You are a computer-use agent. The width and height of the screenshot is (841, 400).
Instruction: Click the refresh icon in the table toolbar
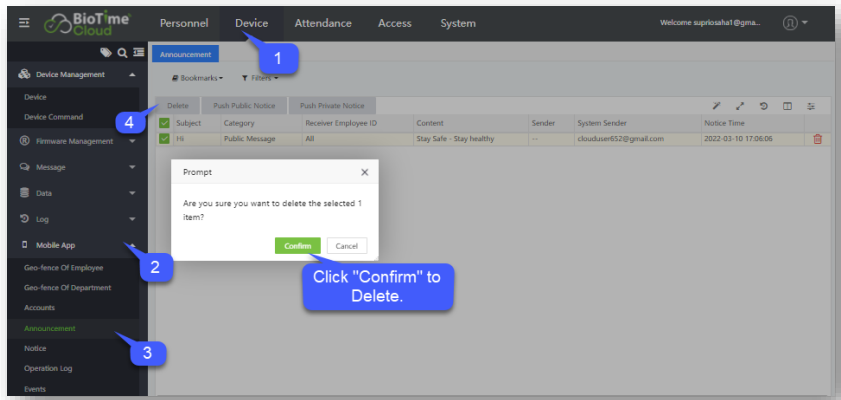[x=764, y=105]
